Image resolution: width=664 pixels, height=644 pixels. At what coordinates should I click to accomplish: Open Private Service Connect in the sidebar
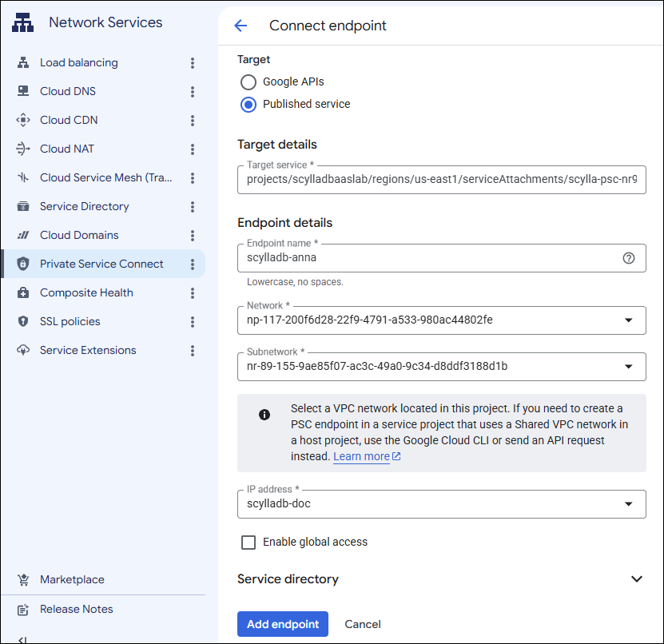[x=101, y=264]
